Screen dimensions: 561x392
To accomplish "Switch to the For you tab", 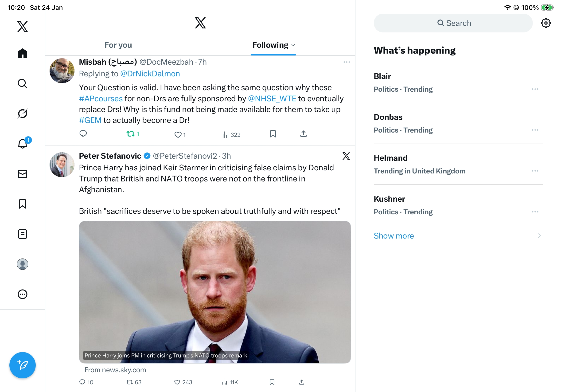I will (x=118, y=45).
